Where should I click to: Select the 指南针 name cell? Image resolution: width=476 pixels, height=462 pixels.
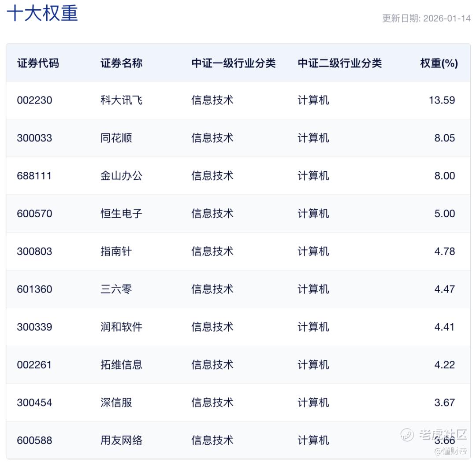click(x=116, y=251)
